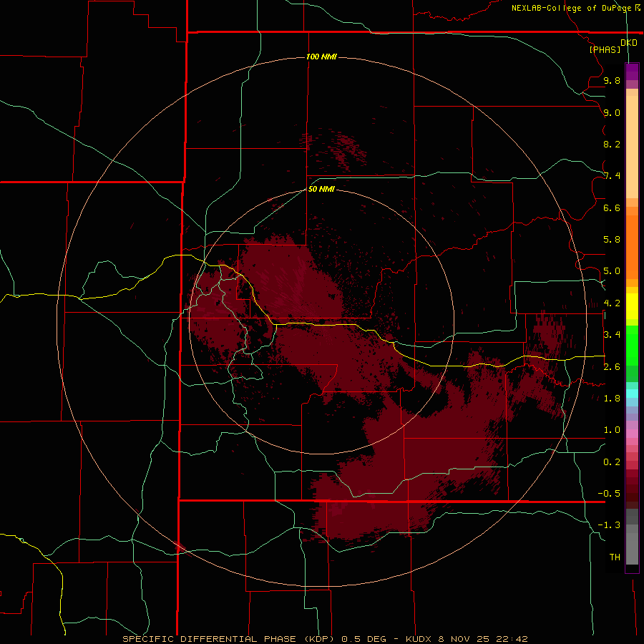This screenshot has height=644, width=644.
Task: Click the purple top segment of color bar
Action: coord(632,72)
